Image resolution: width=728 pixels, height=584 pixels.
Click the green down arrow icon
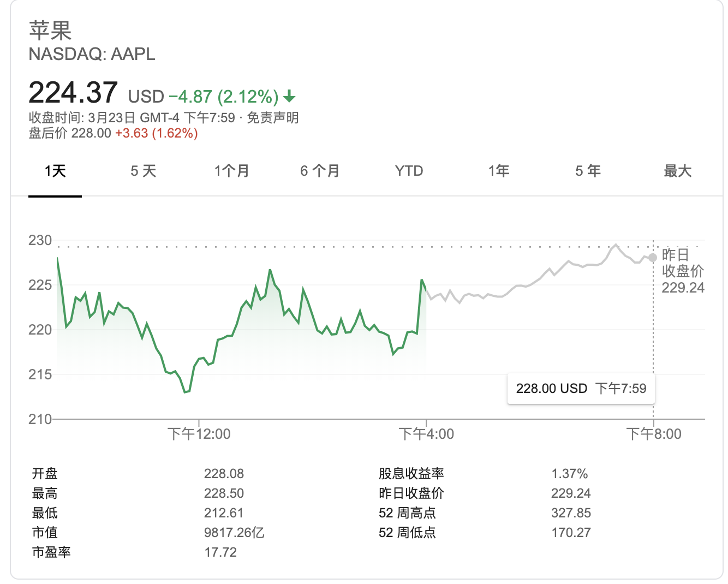(x=289, y=97)
